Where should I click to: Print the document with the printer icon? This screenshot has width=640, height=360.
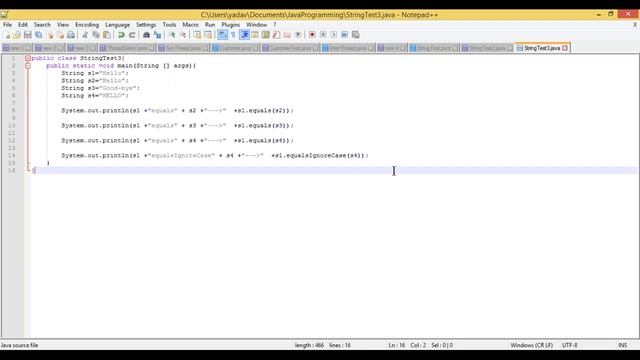(71, 35)
